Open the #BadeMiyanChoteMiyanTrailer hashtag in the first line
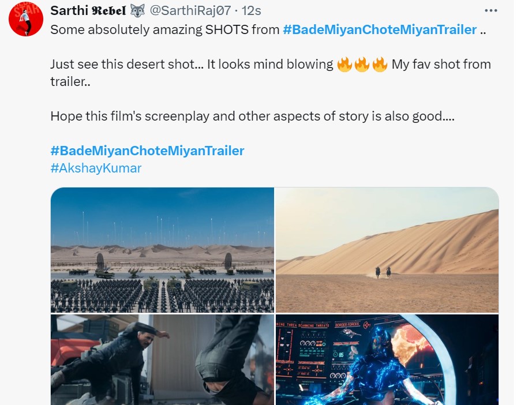 pos(380,29)
